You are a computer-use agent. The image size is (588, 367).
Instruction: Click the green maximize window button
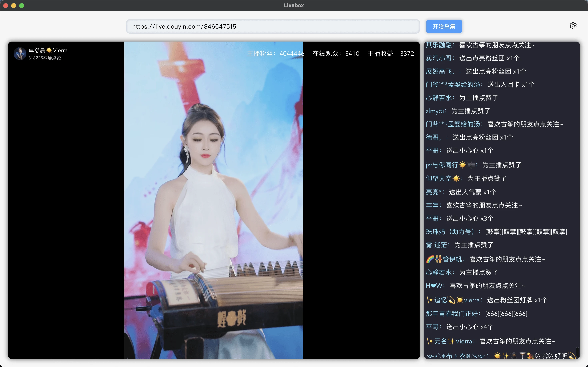coord(22,5)
